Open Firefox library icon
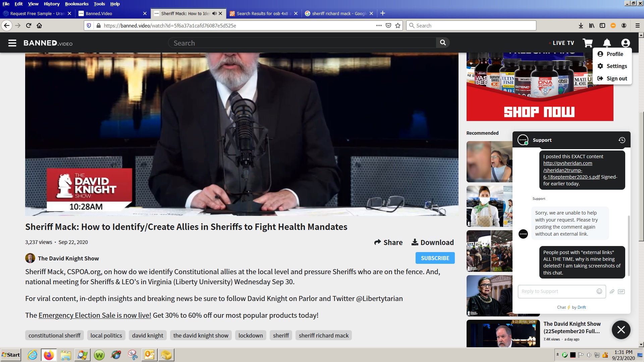 592,25
